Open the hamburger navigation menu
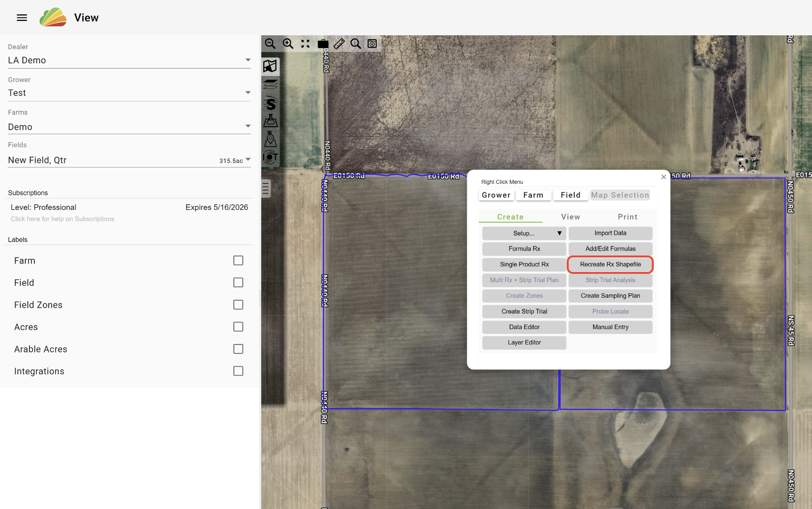This screenshot has width=812, height=509. pos(22,18)
